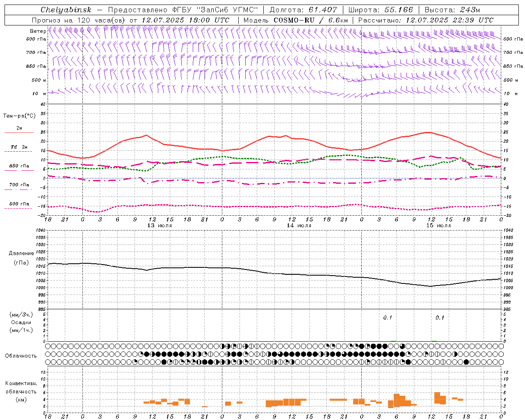Click the solid red line sample under '2м'

click(x=19, y=133)
